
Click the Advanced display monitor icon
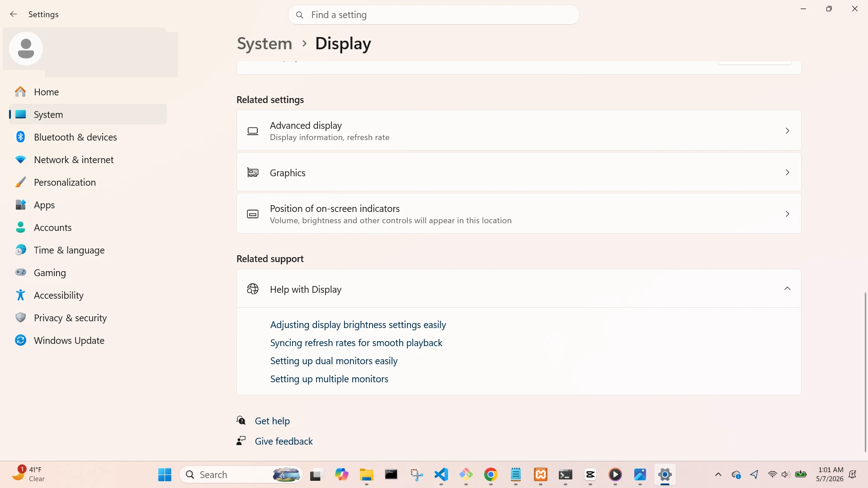[253, 131]
